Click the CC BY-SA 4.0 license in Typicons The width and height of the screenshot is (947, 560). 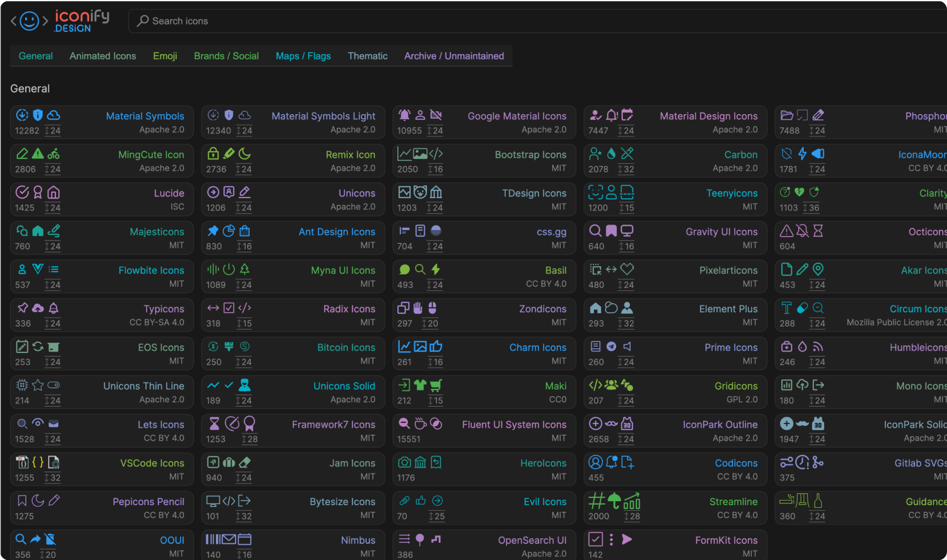pyautogui.click(x=157, y=322)
